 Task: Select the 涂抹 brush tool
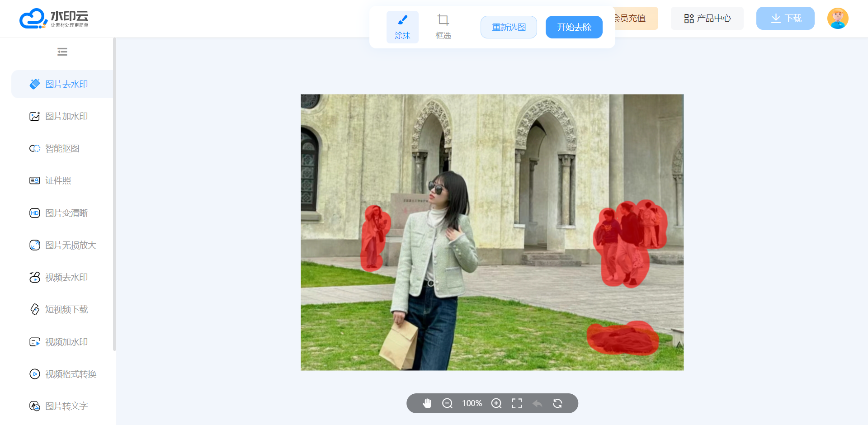[402, 27]
